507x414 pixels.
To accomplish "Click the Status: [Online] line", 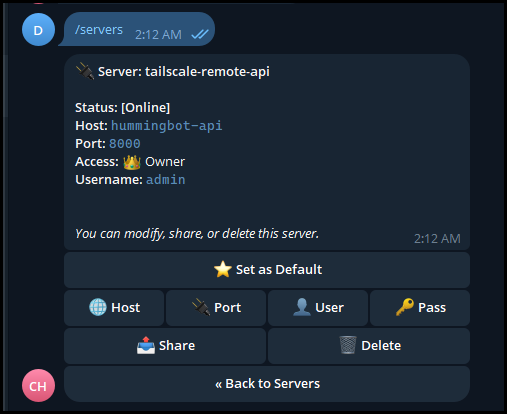I will coord(123,108).
